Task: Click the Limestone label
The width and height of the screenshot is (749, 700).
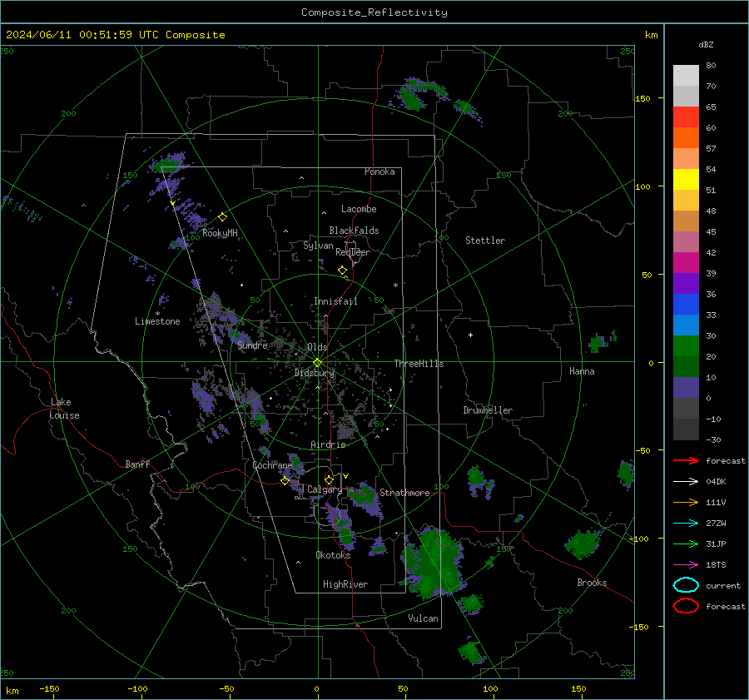Action: tap(157, 321)
